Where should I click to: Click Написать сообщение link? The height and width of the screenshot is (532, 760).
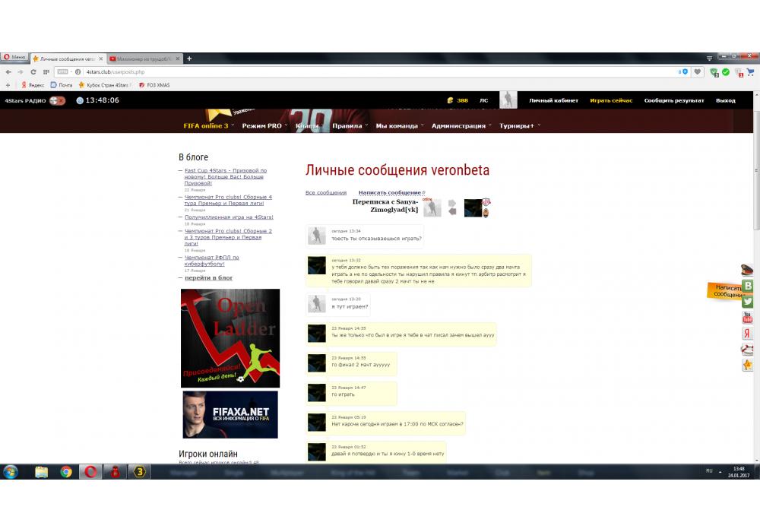coord(391,193)
